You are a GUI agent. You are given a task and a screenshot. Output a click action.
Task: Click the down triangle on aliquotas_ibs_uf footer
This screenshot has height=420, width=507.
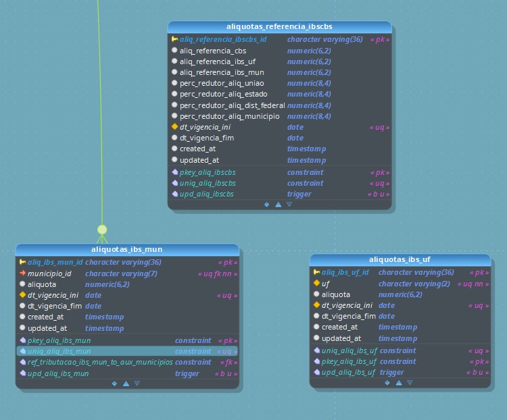click(x=410, y=382)
